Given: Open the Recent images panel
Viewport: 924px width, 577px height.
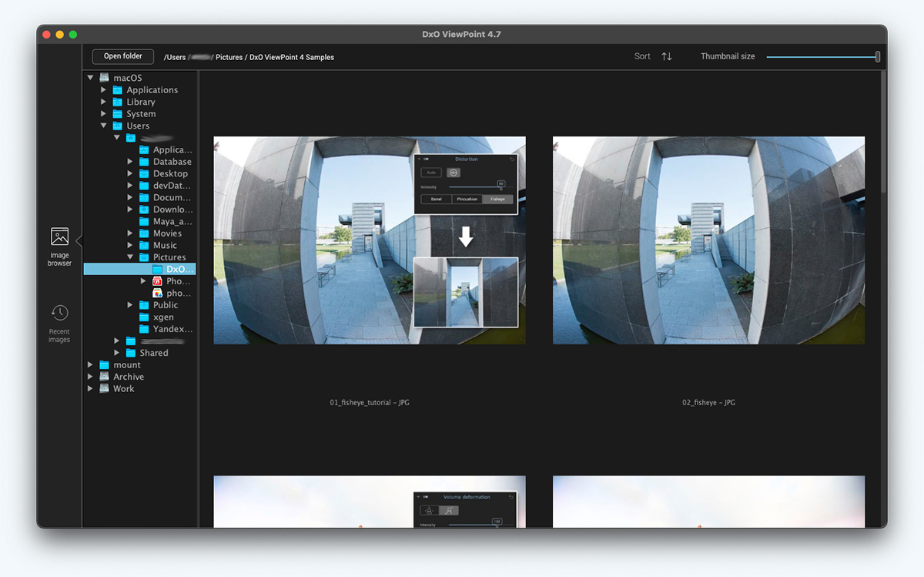Looking at the screenshot, I should coord(59,322).
